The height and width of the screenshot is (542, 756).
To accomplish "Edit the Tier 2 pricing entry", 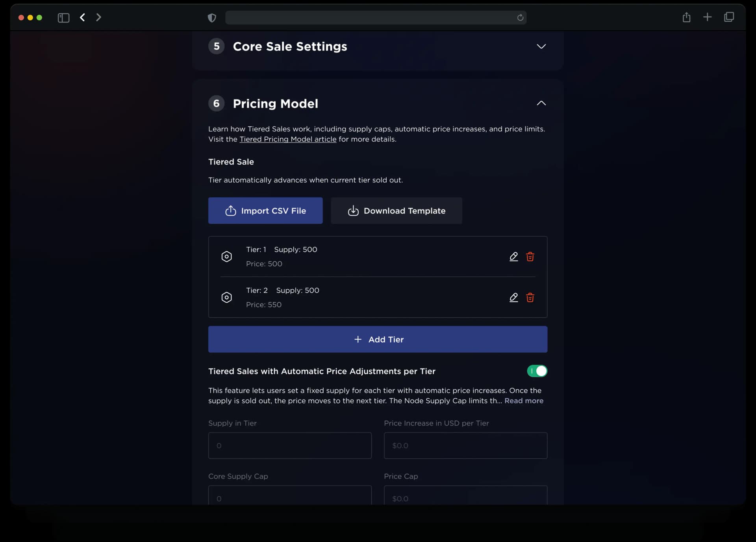I will [x=514, y=298].
